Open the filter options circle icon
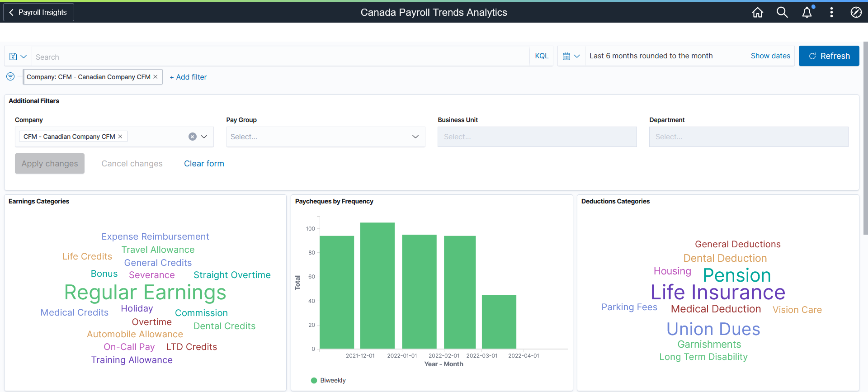 point(10,76)
